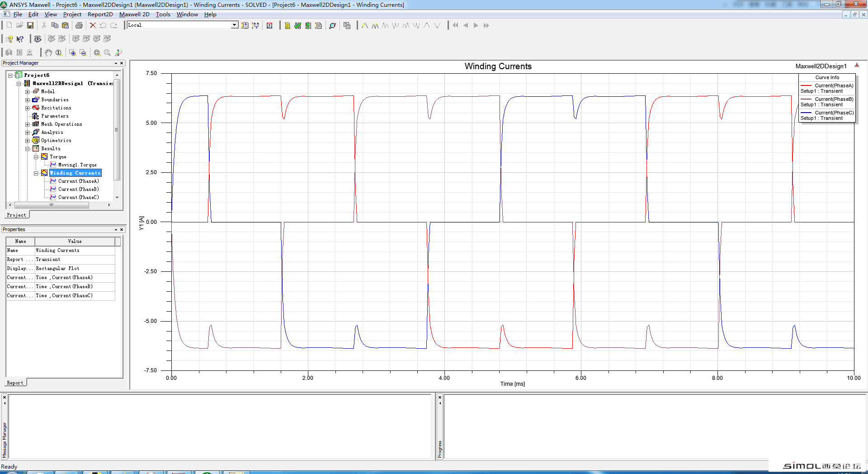Screen dimensions: 868x474
Task: Expand the Model tree node
Action: [x=27, y=91]
